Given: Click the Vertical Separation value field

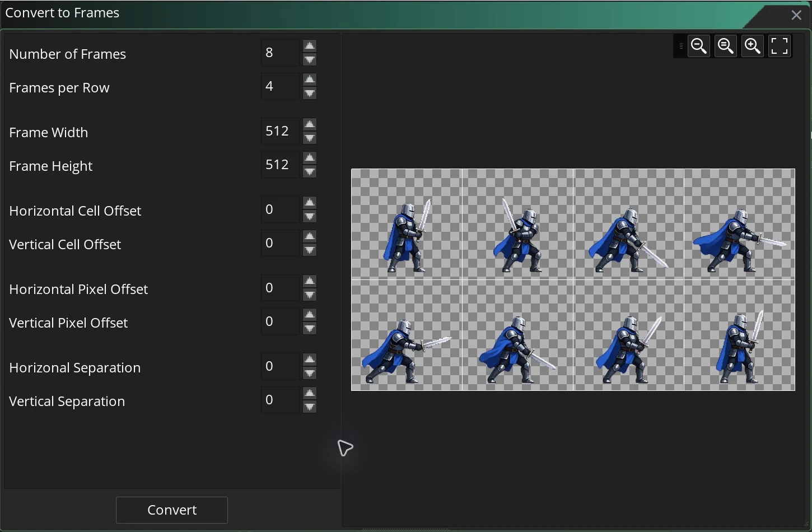Looking at the screenshot, I should tap(281, 400).
